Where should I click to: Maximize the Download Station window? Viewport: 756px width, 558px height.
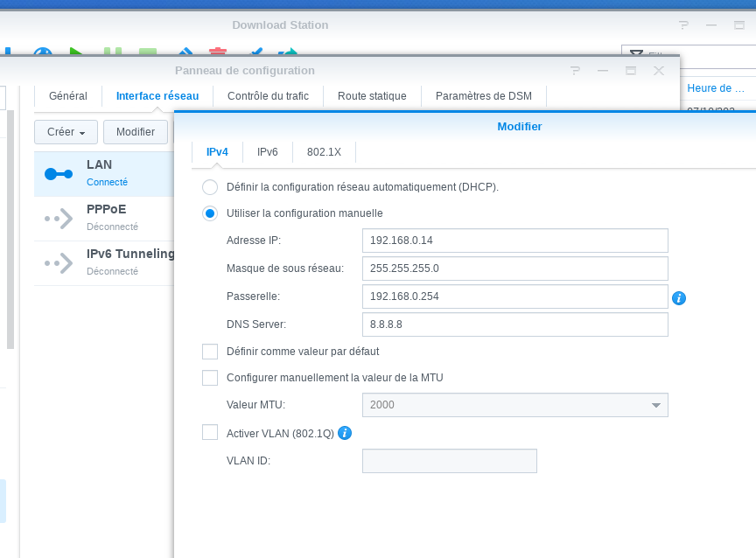point(739,25)
